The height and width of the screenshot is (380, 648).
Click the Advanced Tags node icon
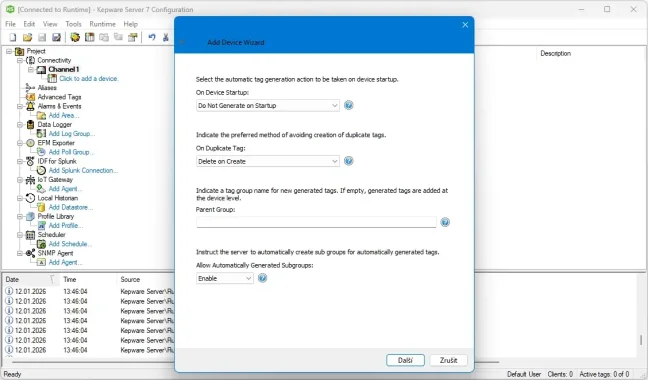tap(30, 97)
